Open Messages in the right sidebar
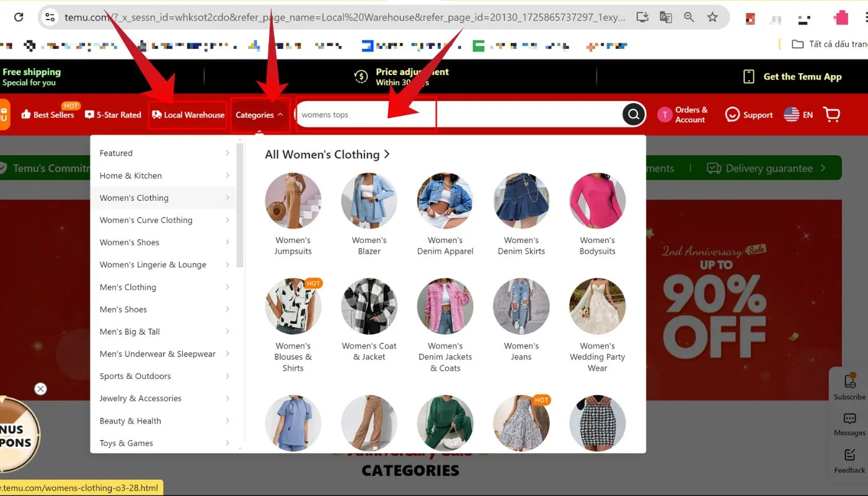The image size is (868, 496). 849,423
